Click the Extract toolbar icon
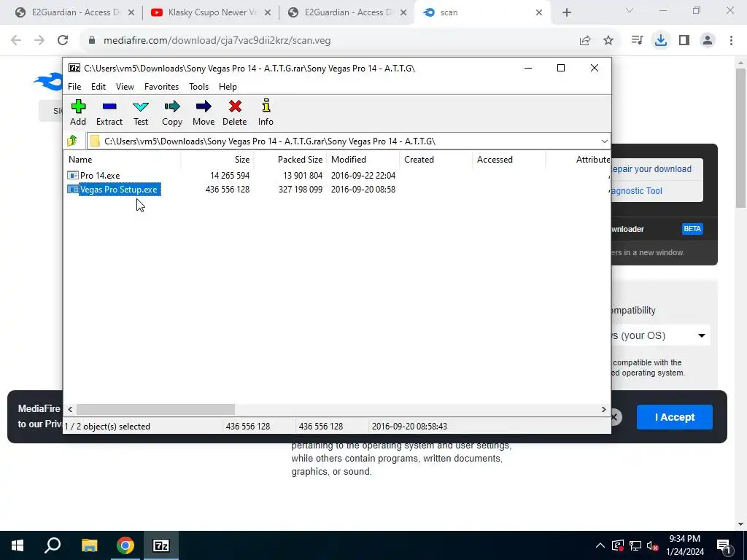This screenshot has height=560, width=747. (x=109, y=112)
